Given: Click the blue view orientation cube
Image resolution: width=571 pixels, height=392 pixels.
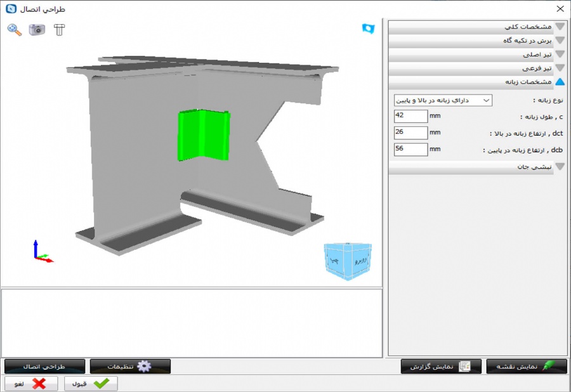Looking at the screenshot, I should coord(348,259).
